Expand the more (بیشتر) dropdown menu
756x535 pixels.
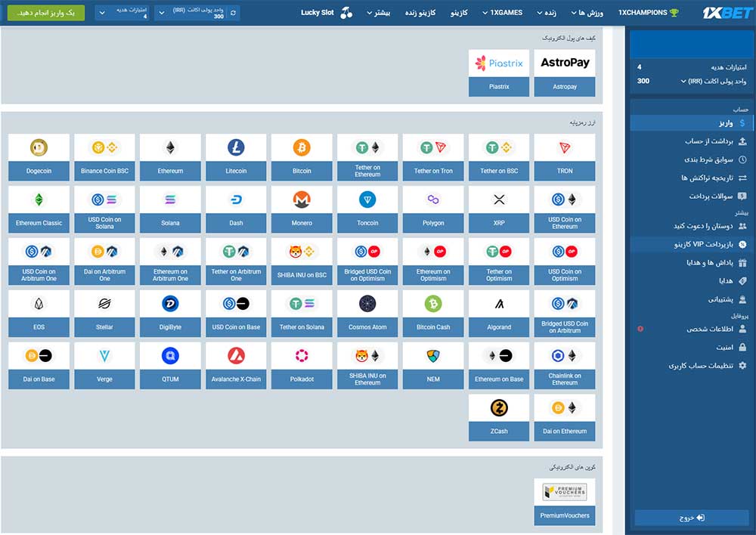(378, 13)
